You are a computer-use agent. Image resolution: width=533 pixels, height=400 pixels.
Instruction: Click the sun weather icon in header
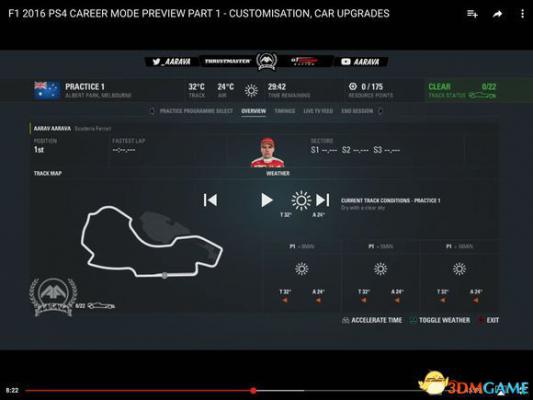[251, 91]
